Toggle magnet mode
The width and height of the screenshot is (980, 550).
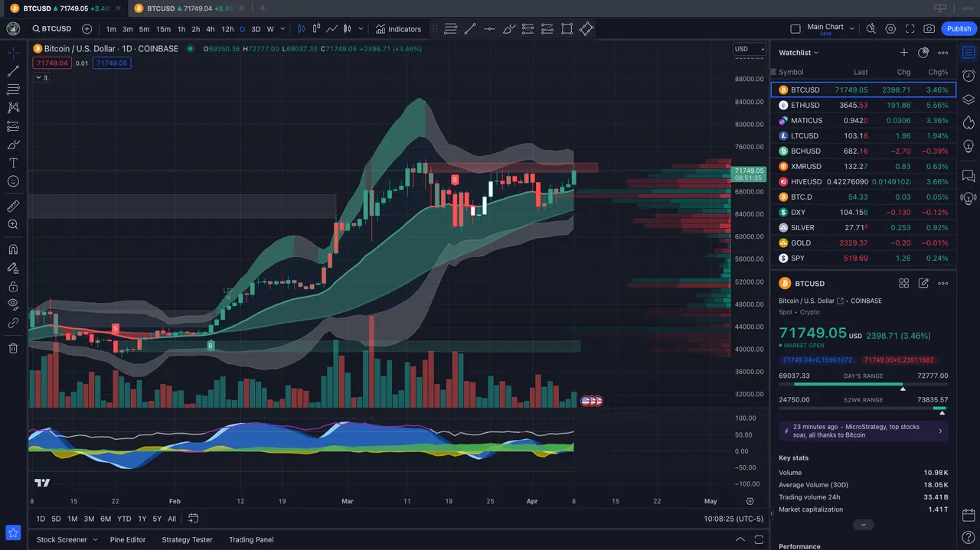[x=13, y=249]
